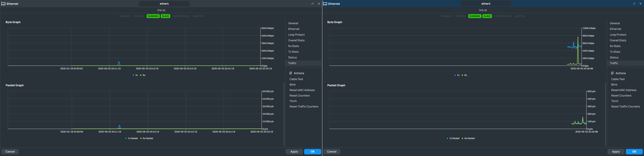
Task: Open Loop Protect tab in left window
Action: click(303, 35)
